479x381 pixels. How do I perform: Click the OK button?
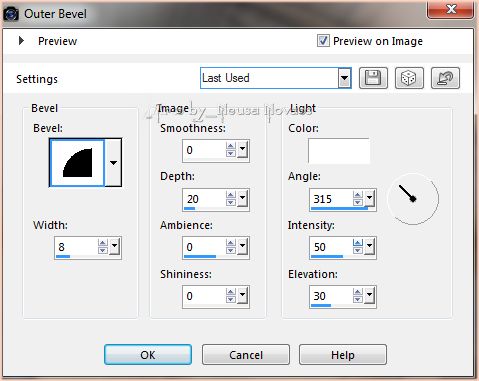coord(148,355)
